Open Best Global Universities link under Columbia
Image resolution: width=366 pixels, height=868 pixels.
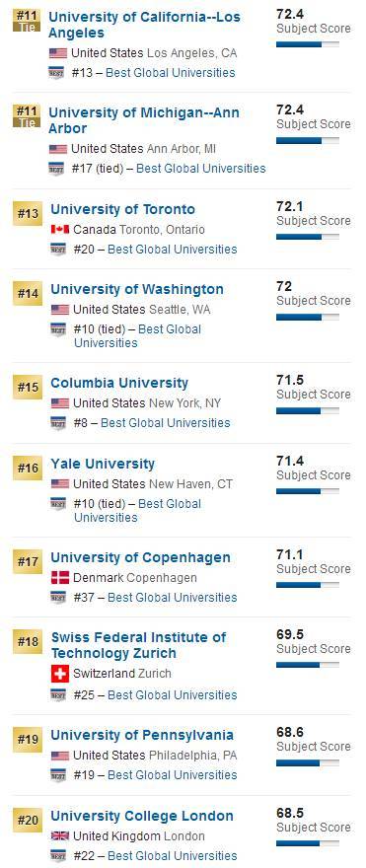coord(166,423)
